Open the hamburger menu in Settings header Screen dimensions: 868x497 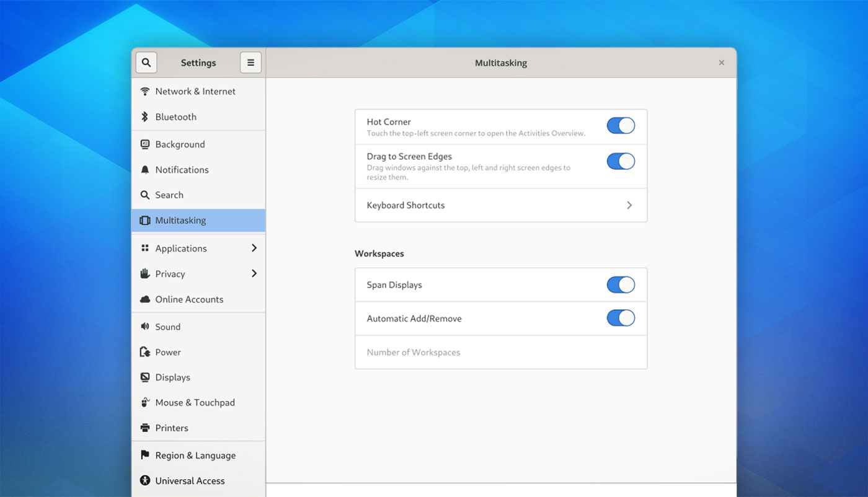pos(250,63)
